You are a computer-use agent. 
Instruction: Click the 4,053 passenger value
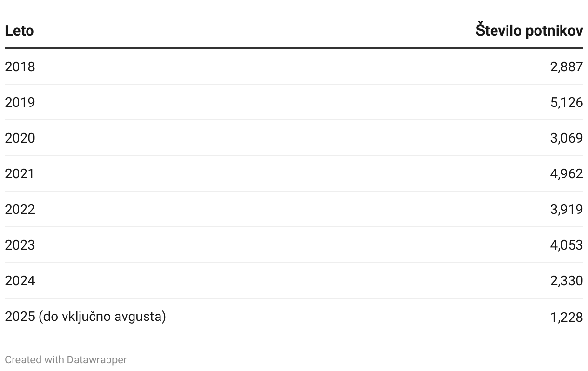tap(566, 245)
